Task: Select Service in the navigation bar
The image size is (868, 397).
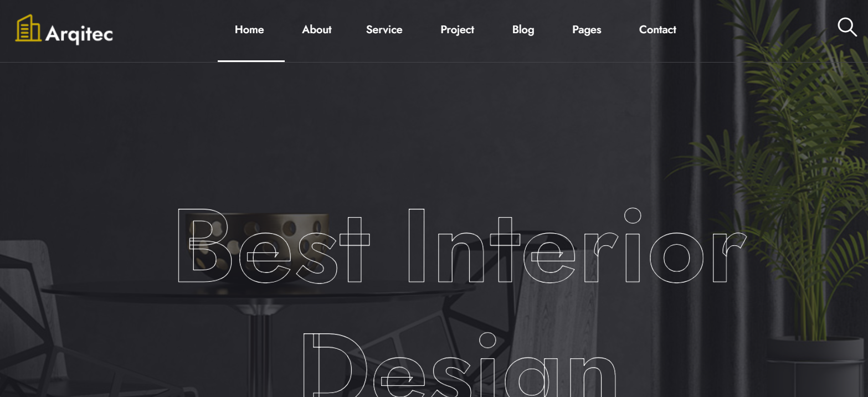Action: point(384,30)
